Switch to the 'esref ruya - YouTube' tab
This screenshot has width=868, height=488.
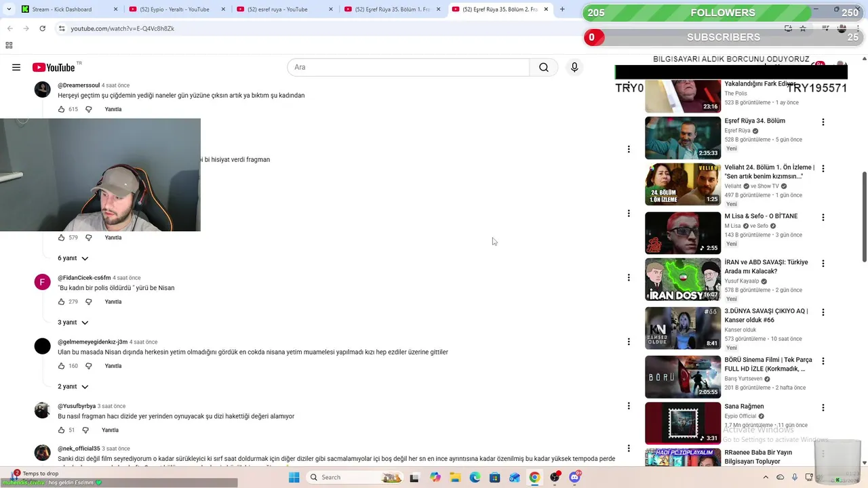[x=285, y=9]
